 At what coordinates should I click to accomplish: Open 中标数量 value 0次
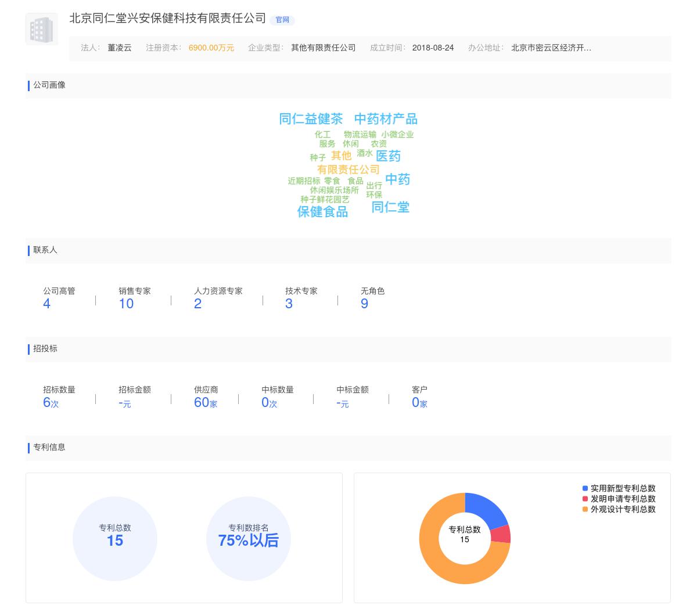pos(270,402)
